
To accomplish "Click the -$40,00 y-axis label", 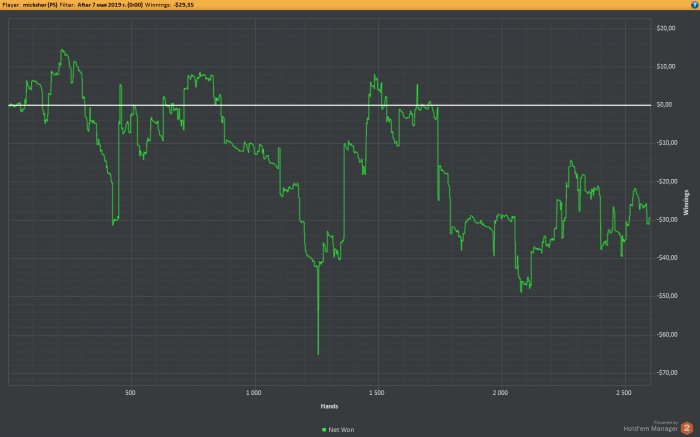I will [667, 258].
